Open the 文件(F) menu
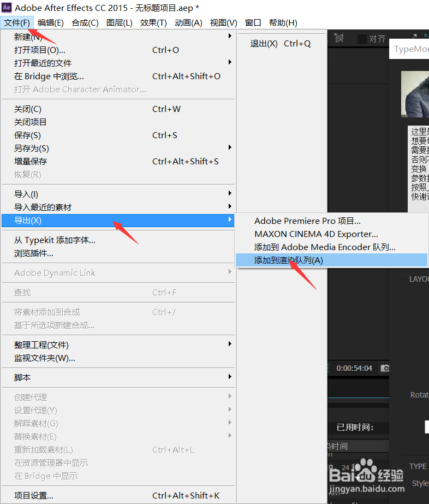The height and width of the screenshot is (504, 429). (x=17, y=23)
